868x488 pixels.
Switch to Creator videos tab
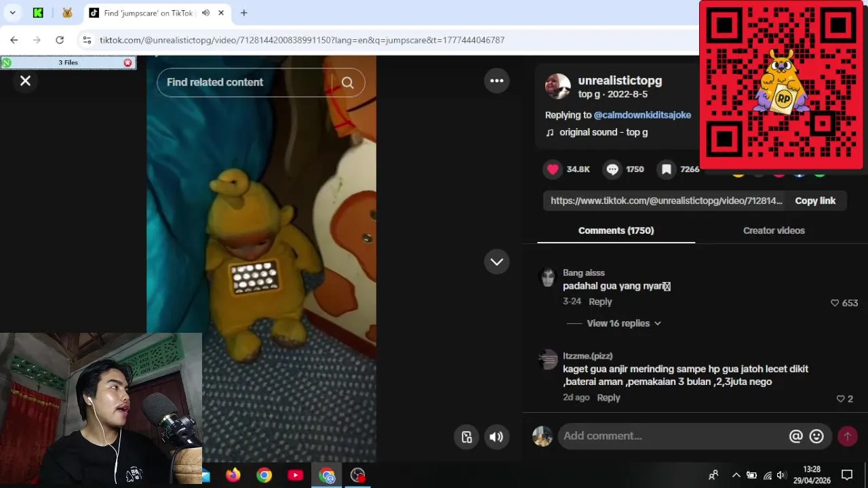click(x=774, y=230)
